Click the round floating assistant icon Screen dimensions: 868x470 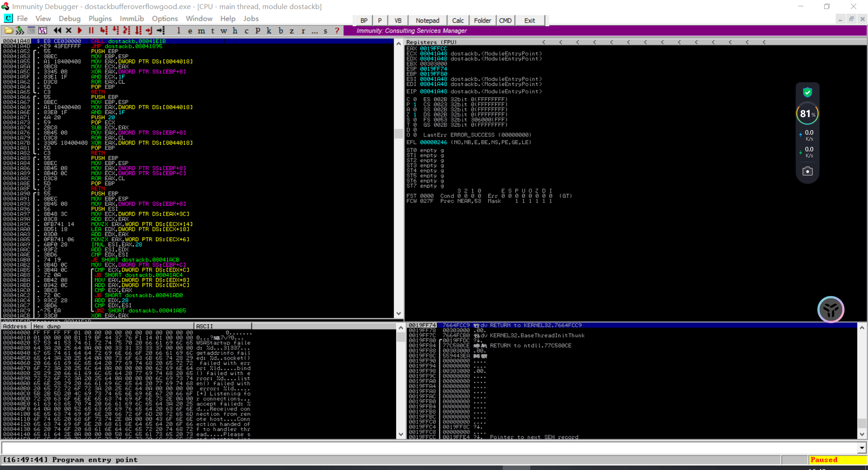tap(831, 310)
